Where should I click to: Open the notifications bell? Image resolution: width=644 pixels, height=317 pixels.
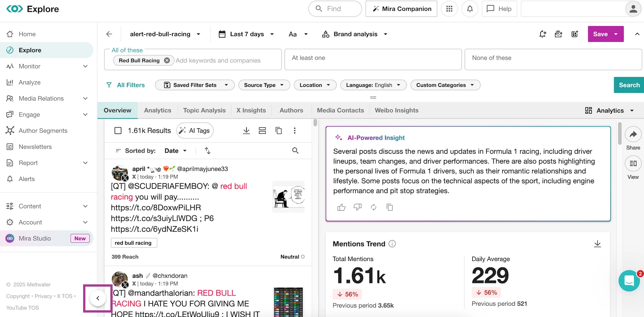click(x=470, y=8)
